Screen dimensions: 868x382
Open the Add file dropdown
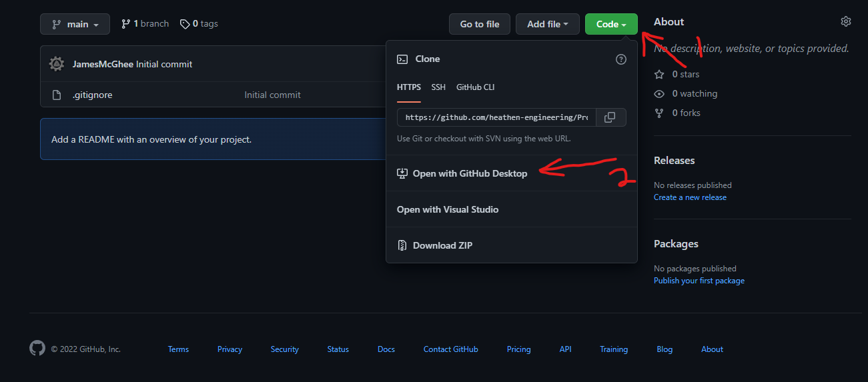point(548,24)
